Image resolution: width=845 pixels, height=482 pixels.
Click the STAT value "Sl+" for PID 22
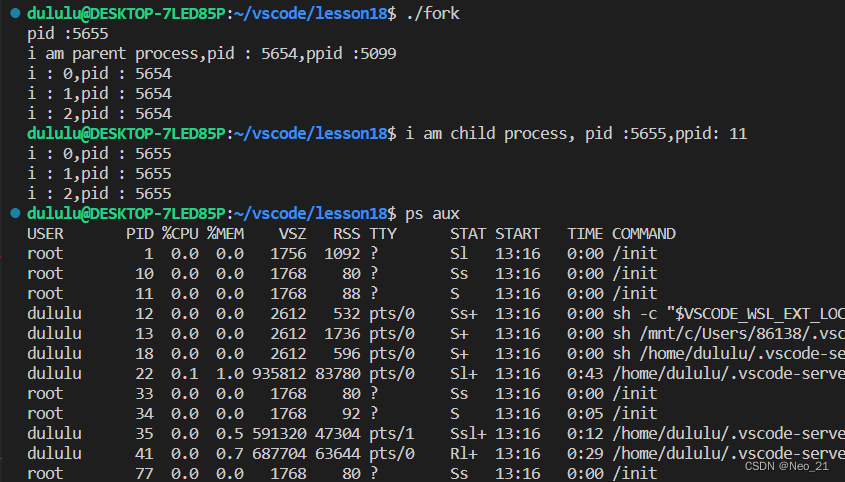coord(464,373)
